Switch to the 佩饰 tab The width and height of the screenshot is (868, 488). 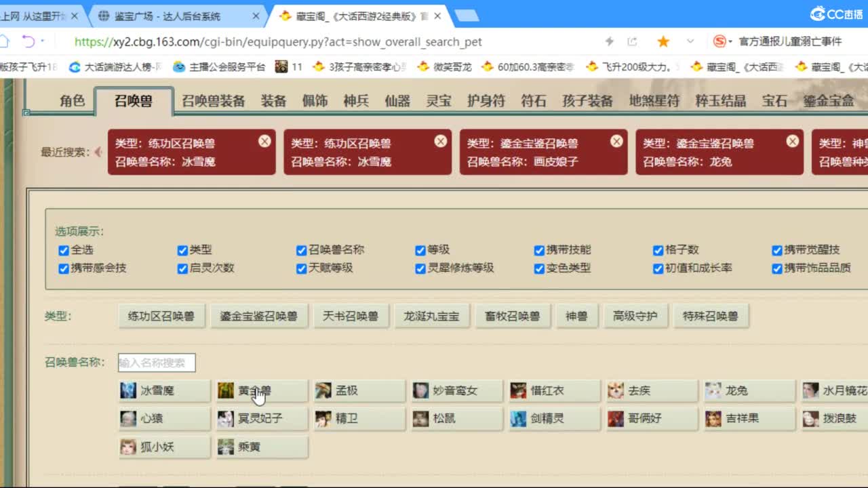tap(315, 101)
